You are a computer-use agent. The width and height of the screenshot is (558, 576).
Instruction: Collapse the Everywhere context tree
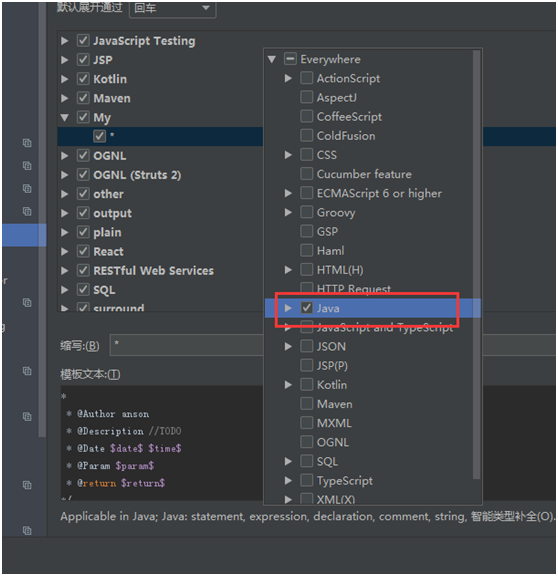(x=272, y=59)
